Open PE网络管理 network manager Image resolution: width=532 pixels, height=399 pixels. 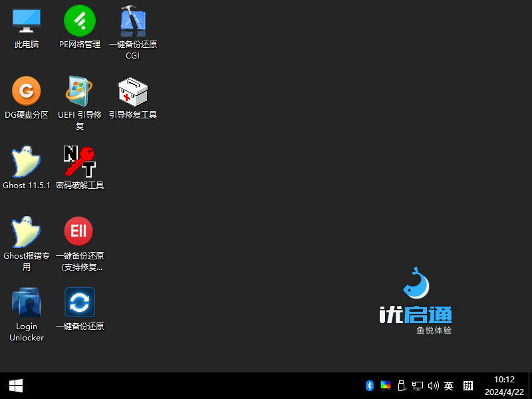pyautogui.click(x=78, y=21)
